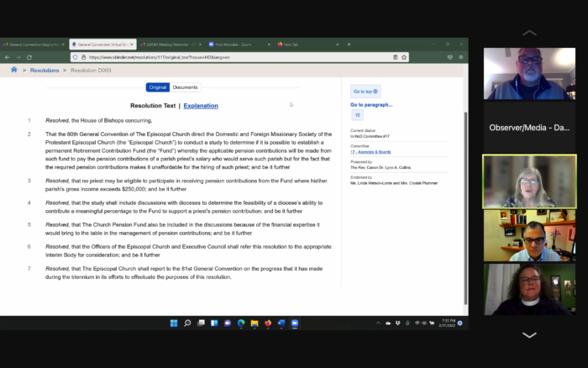Reload the page with browser refresh icon
The width and height of the screenshot is (588, 368).
(x=32, y=57)
